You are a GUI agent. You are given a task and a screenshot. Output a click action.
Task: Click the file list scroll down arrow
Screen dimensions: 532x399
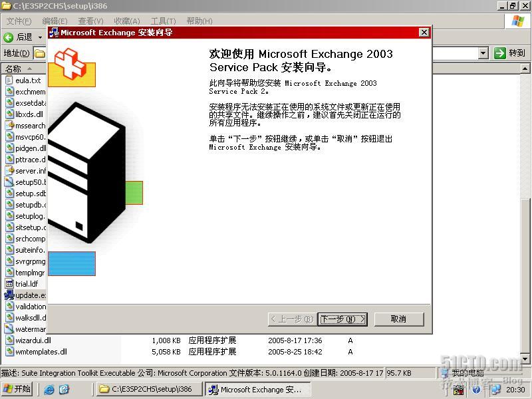click(x=525, y=358)
